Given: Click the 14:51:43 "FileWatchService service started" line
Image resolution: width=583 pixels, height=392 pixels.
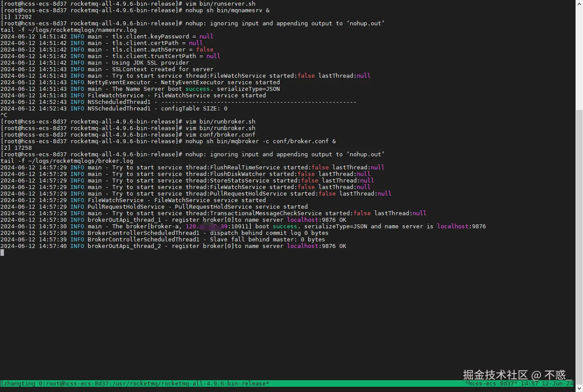Looking at the screenshot, I should coord(133,95).
